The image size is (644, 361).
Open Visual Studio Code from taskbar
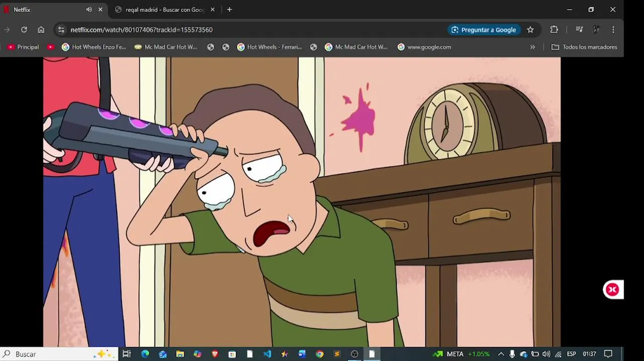click(267, 354)
